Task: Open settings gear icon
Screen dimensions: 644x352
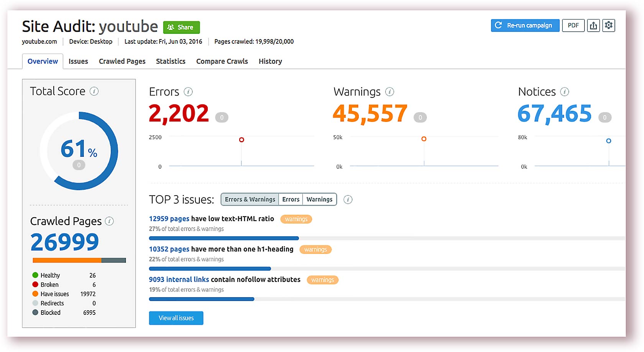Action: point(609,25)
